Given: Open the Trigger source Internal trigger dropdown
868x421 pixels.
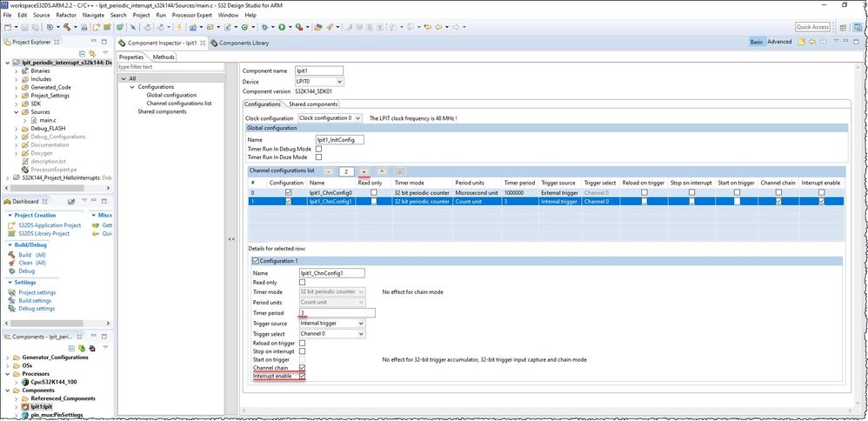Looking at the screenshot, I should (x=331, y=324).
